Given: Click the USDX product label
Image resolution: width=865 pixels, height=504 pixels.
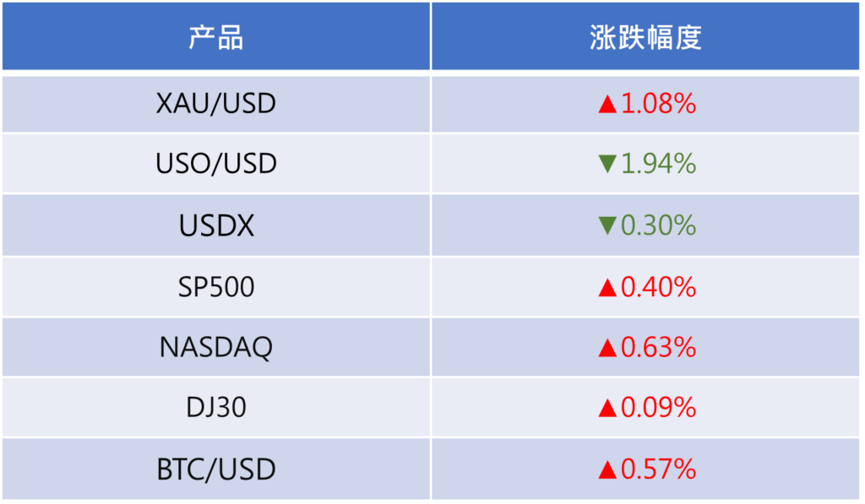Looking at the screenshot, I should 216,225.
